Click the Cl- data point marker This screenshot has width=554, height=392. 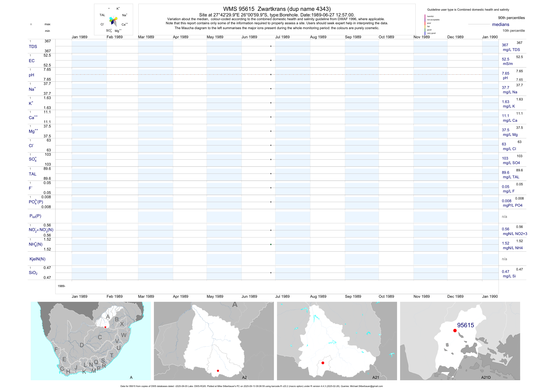tap(271, 145)
